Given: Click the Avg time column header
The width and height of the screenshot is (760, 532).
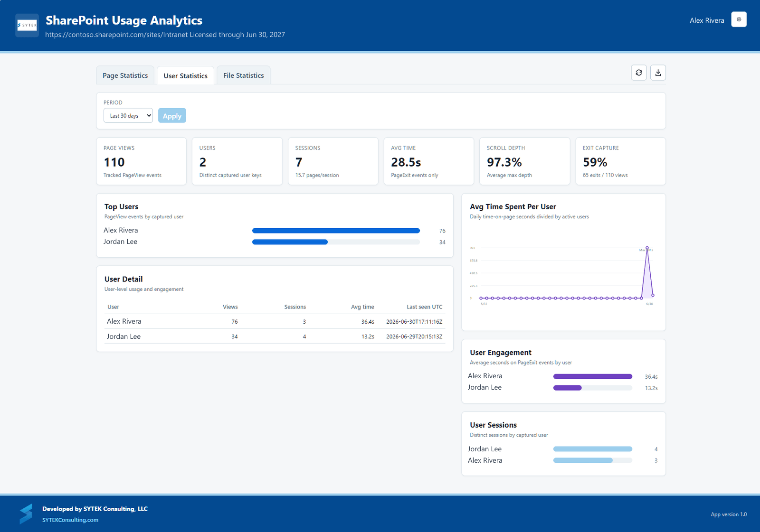Looking at the screenshot, I should click(362, 307).
